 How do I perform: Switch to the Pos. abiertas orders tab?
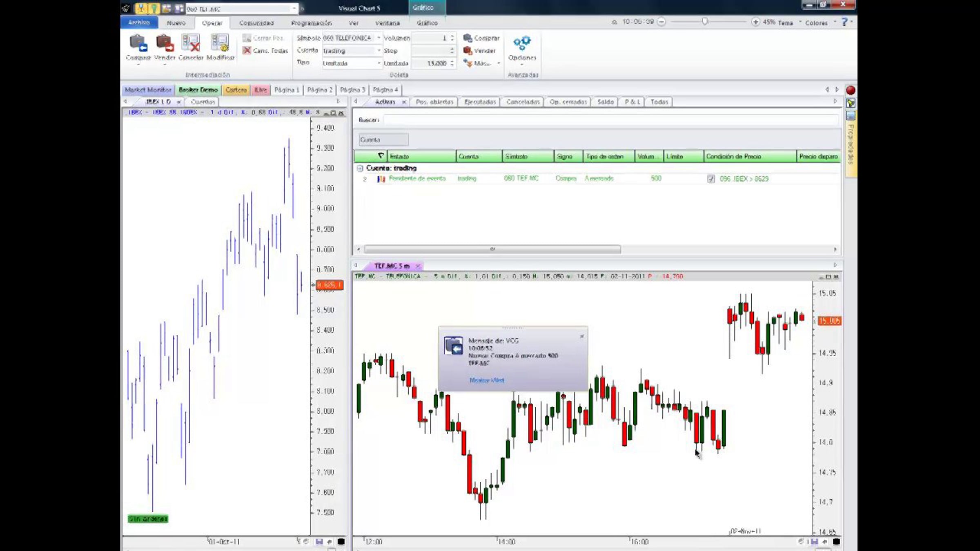click(434, 102)
